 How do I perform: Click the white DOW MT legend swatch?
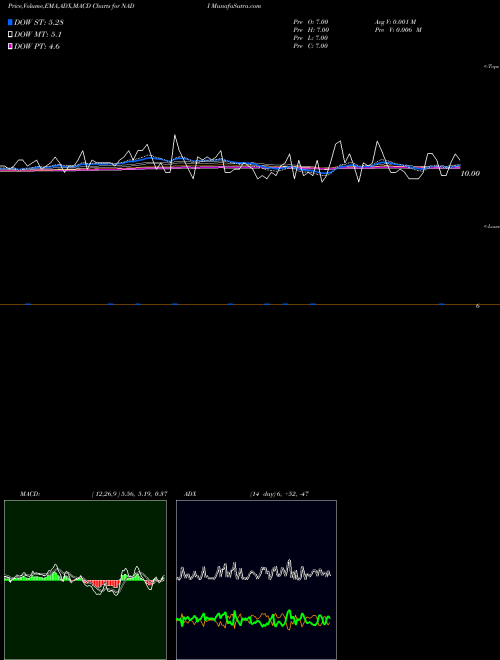[10, 35]
